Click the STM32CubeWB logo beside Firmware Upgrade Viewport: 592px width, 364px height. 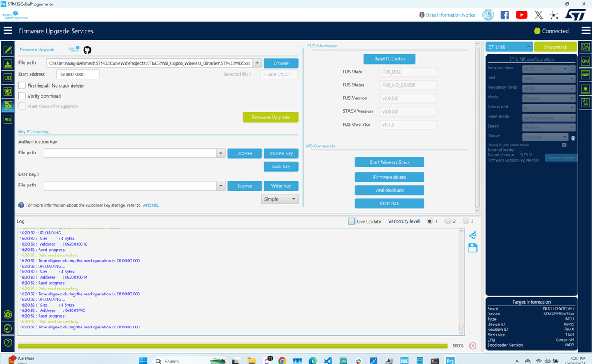tap(74, 49)
